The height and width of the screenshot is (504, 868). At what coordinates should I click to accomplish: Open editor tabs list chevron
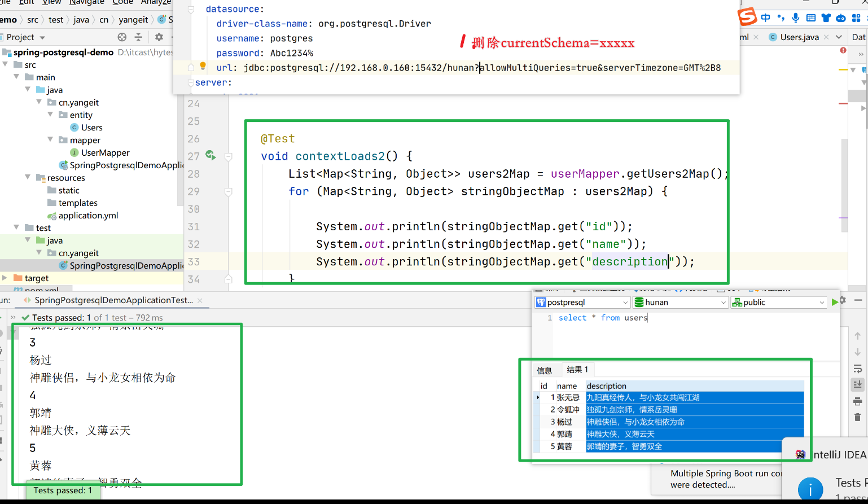[x=839, y=37]
